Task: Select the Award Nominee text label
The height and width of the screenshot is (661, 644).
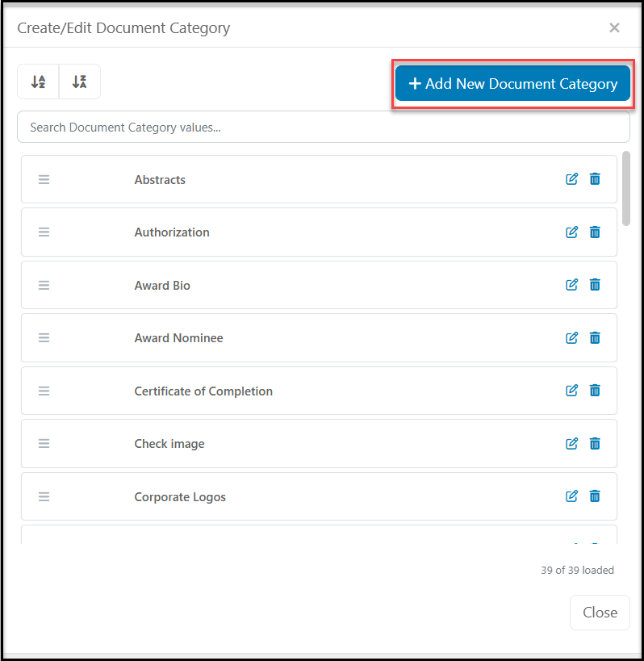Action: (178, 338)
